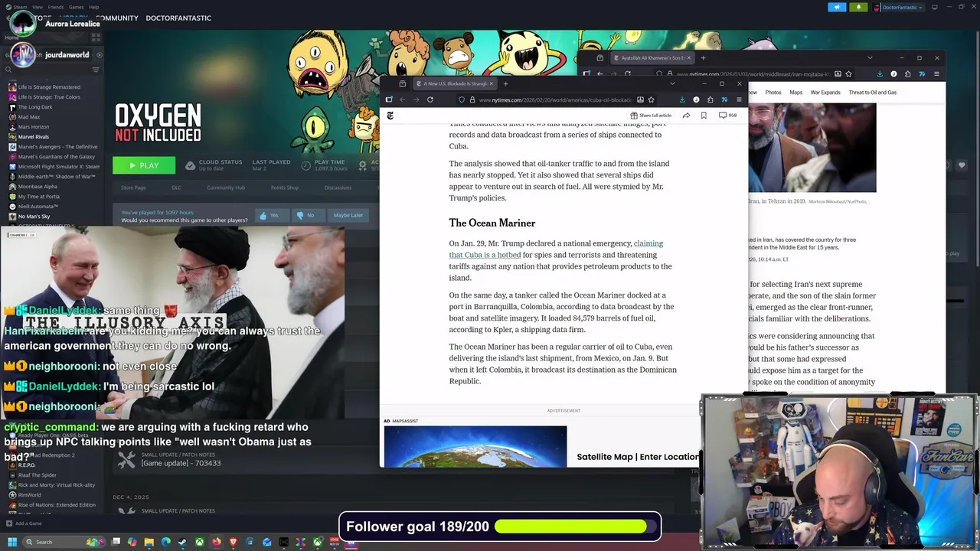Reload the page in the front Firefox window
980x551 pixels.
click(x=430, y=99)
